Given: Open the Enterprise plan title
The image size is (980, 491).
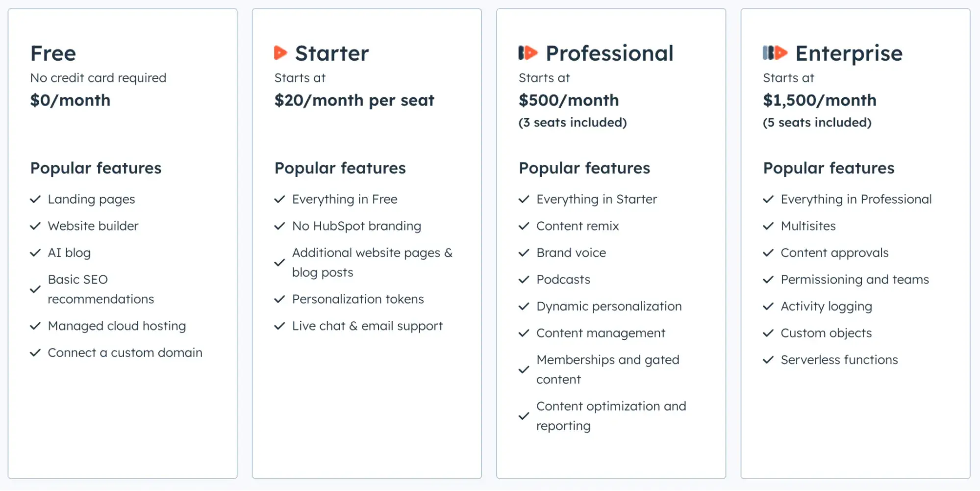Looking at the screenshot, I should [849, 53].
